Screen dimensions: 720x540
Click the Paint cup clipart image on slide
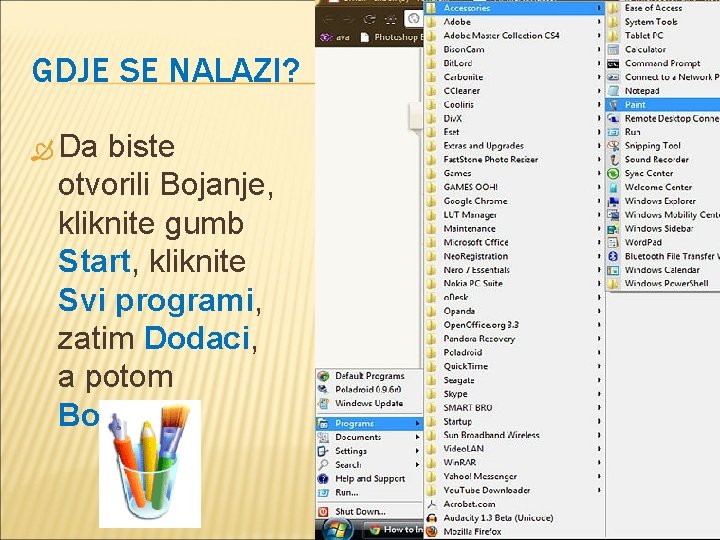(150, 464)
